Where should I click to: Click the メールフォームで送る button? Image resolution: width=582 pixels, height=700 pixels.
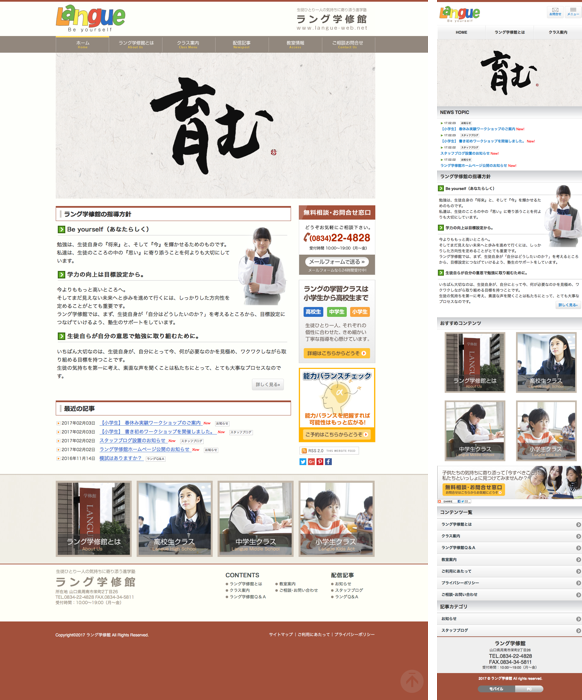coord(337,262)
